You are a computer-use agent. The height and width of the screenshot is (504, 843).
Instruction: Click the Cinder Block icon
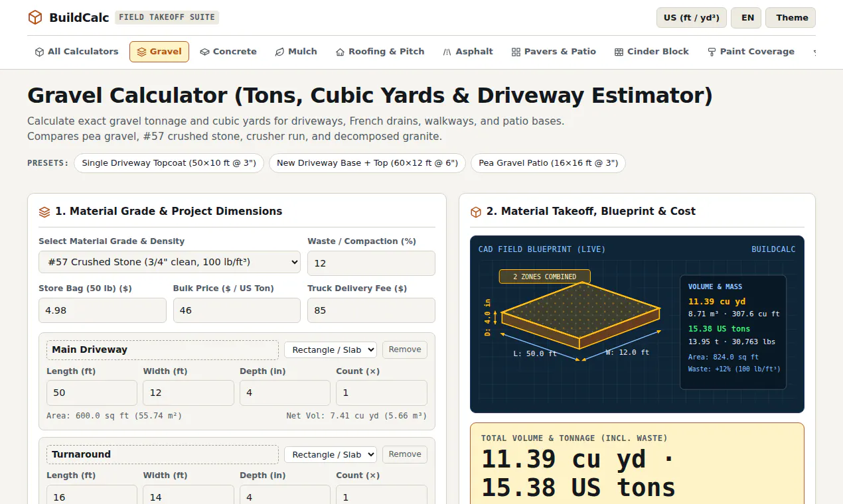point(619,52)
